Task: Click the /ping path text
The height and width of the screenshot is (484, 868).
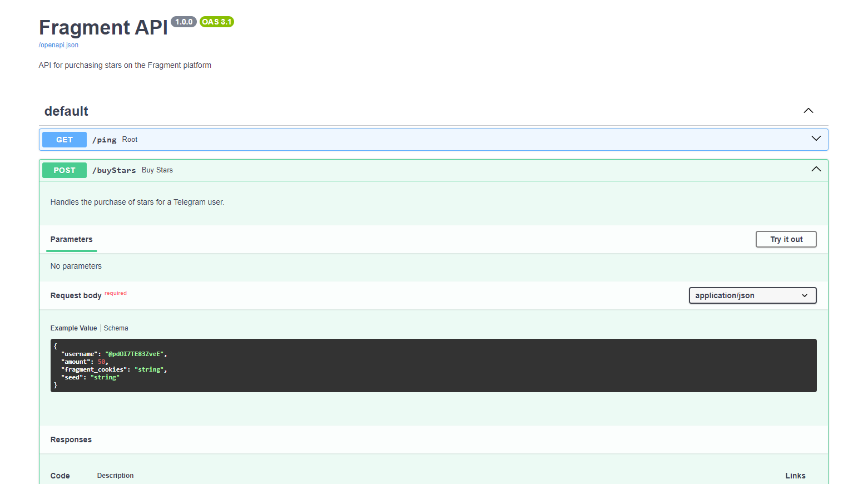Action: click(105, 140)
